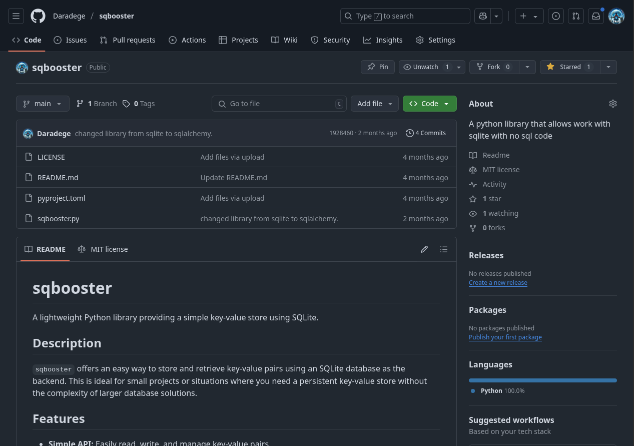The height and width of the screenshot is (446, 634).
Task: Click the pencil edit README icon
Action: point(424,249)
